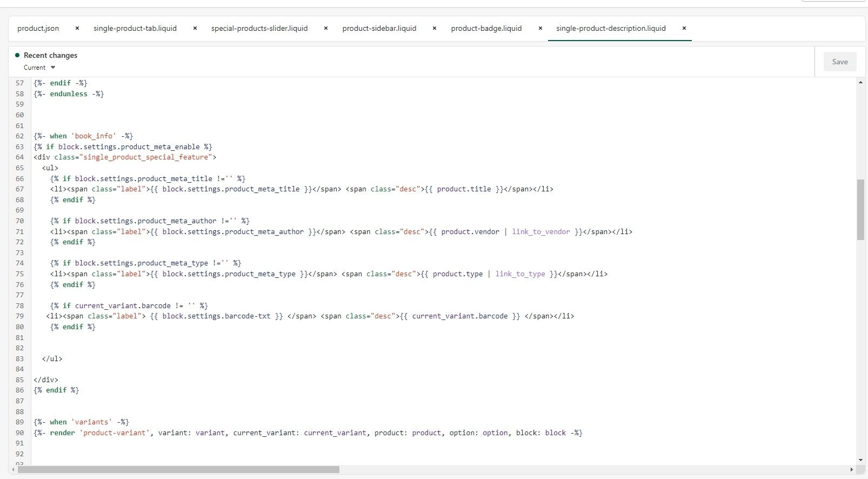Image resolution: width=868 pixels, height=479 pixels.
Task: Click the opening <ul> tag on line 65
Action: pos(50,168)
